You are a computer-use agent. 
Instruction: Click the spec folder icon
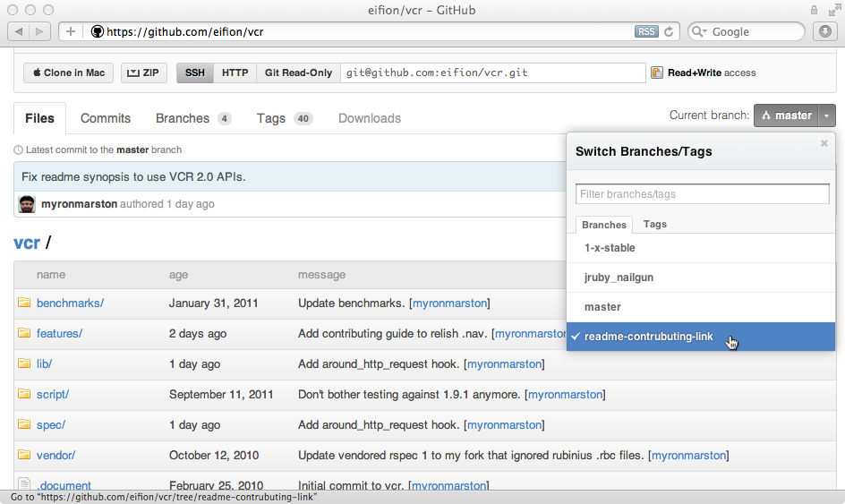coord(23,424)
